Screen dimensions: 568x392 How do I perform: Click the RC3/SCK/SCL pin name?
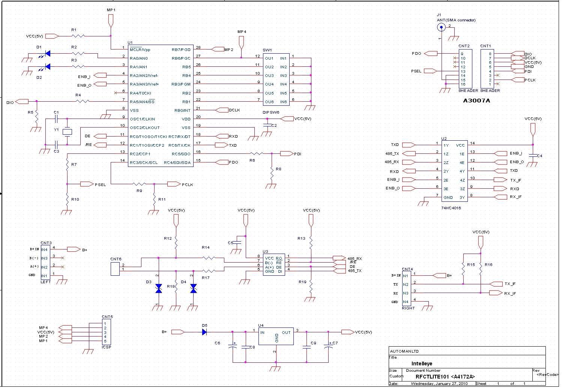[x=144, y=162]
